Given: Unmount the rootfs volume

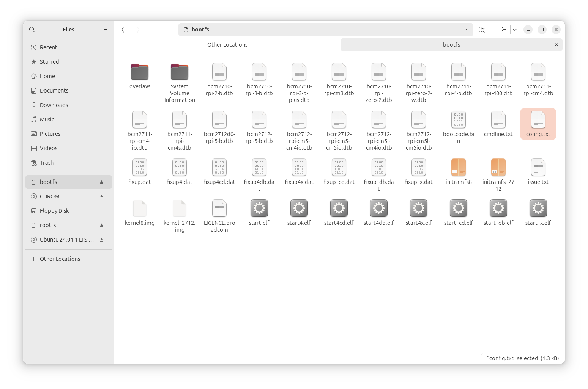Looking at the screenshot, I should (102, 226).
